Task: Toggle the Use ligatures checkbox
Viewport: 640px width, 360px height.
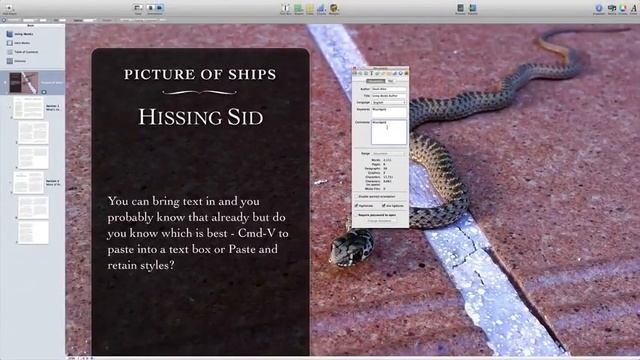Action: [384, 205]
